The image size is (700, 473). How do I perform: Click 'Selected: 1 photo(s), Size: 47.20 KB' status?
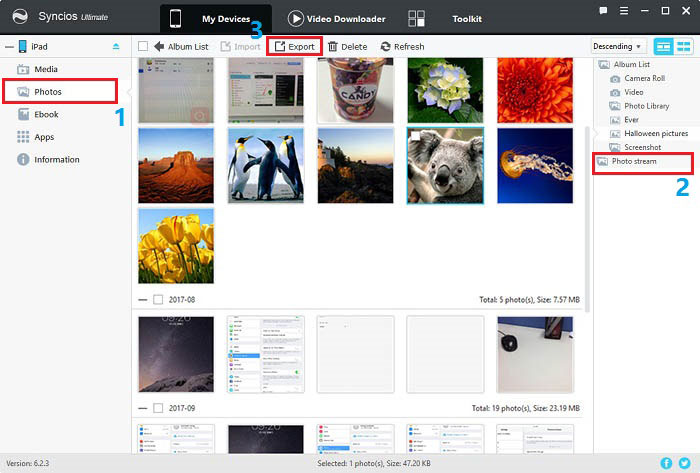click(374, 464)
